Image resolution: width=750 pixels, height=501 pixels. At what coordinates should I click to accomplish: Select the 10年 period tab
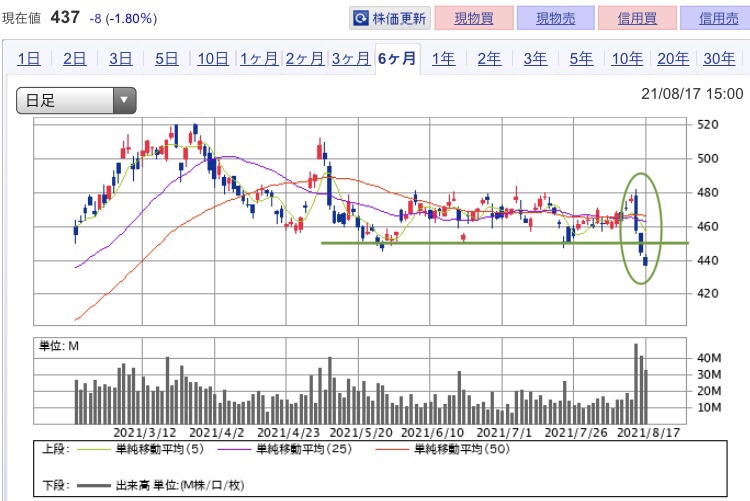pos(627,58)
